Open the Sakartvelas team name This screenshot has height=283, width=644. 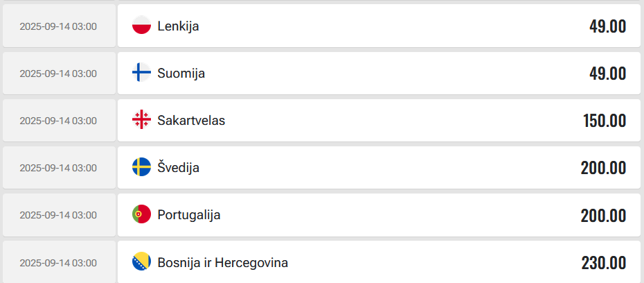(191, 121)
